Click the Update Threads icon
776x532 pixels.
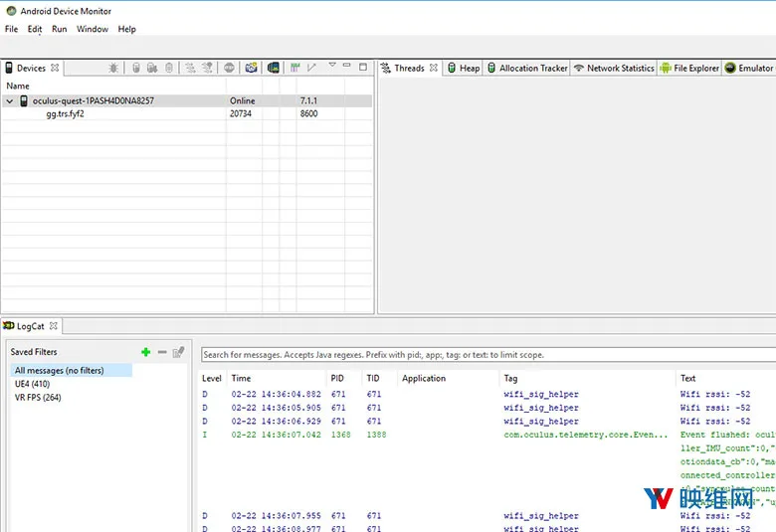tap(191, 68)
